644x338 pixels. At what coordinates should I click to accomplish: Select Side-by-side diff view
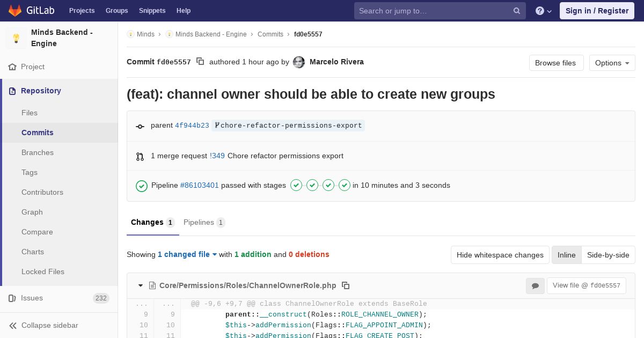click(x=608, y=255)
